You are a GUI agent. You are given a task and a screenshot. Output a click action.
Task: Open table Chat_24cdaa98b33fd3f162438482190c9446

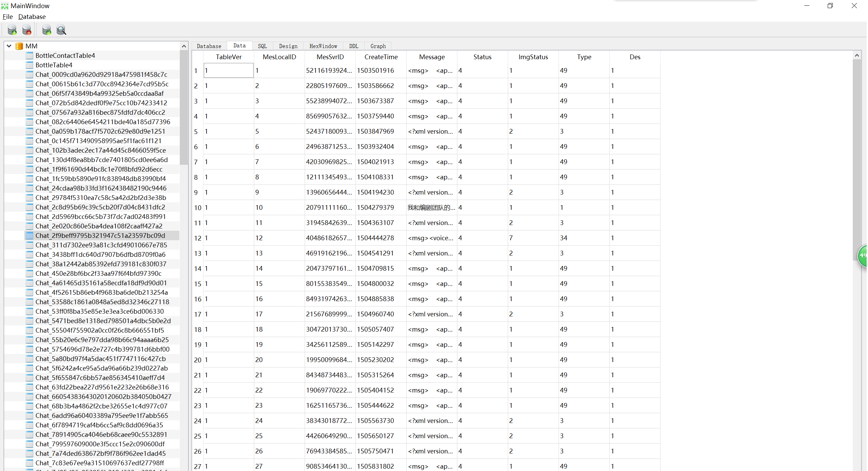pos(101,188)
